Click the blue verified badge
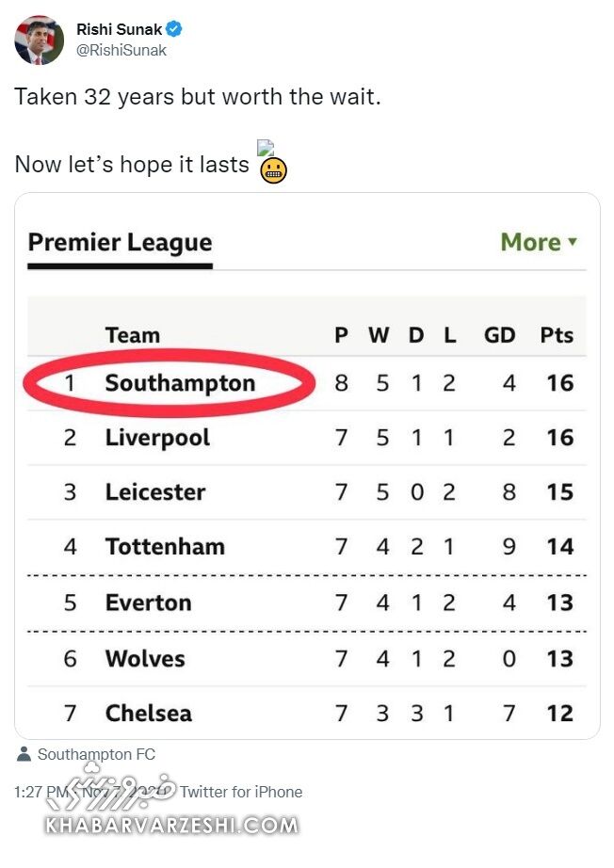 tap(174, 29)
